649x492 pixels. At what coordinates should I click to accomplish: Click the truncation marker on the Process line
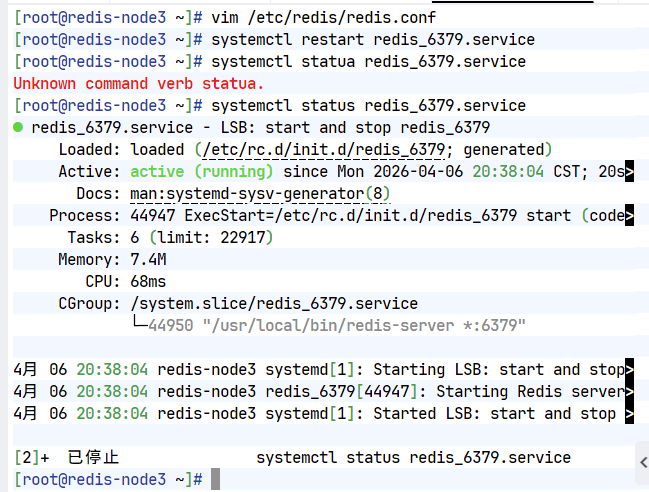[629, 215]
